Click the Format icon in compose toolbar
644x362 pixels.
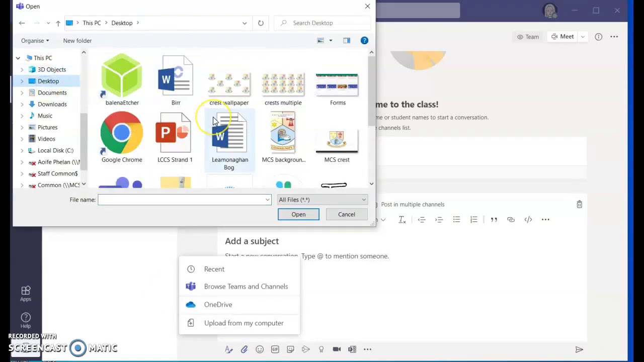(x=228, y=349)
